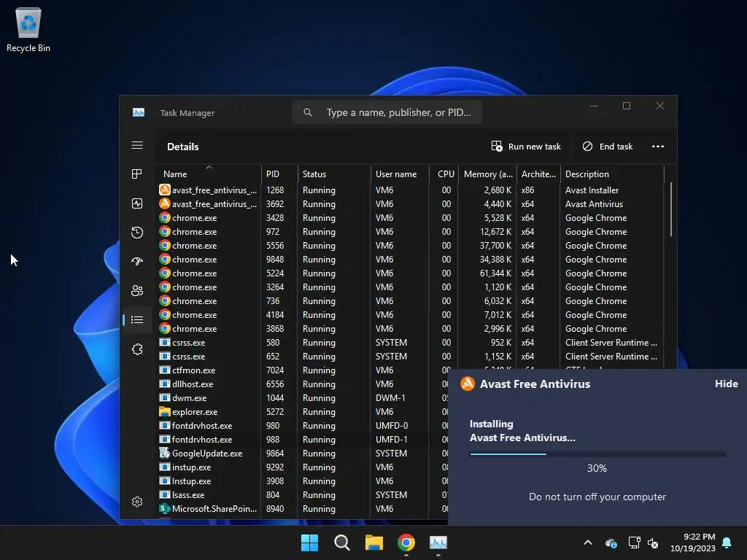Sort by the Status column header
The height and width of the screenshot is (560, 747).
coord(334,174)
